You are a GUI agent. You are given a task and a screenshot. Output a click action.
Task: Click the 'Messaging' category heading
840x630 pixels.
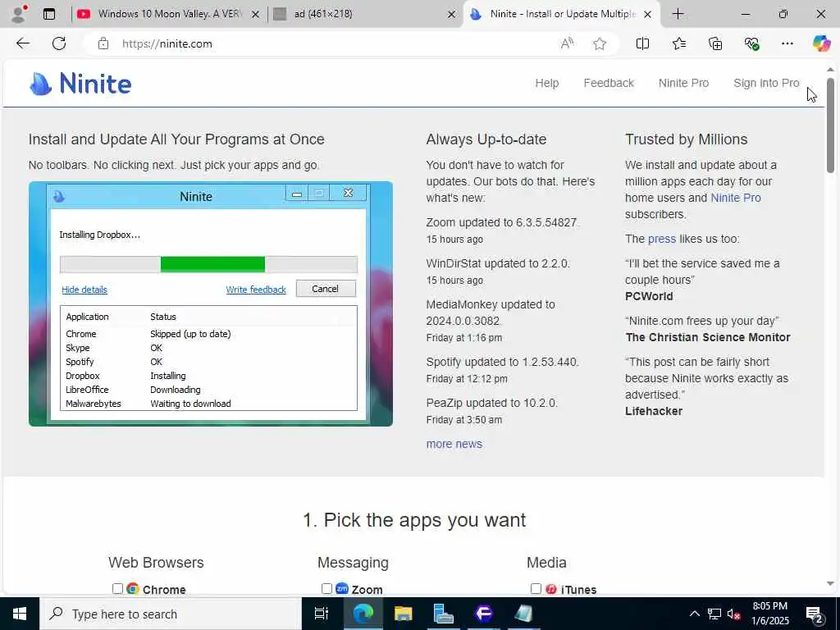click(353, 563)
